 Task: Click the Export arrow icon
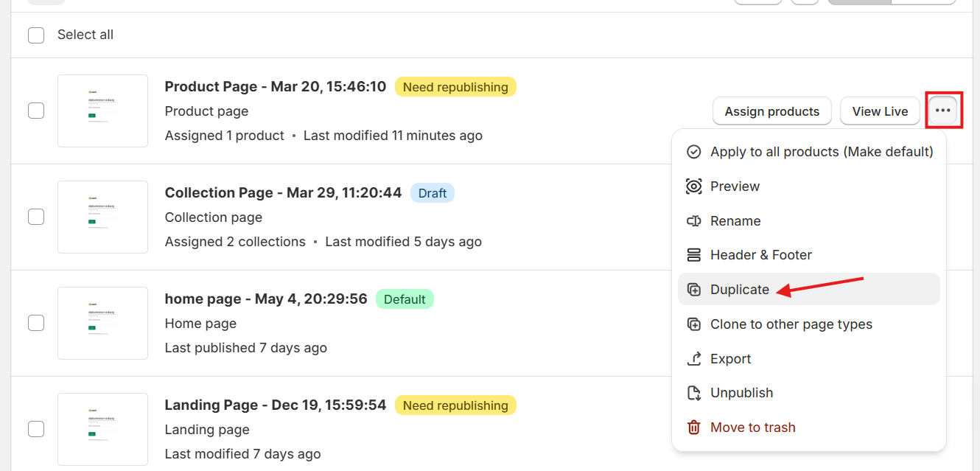pos(693,358)
